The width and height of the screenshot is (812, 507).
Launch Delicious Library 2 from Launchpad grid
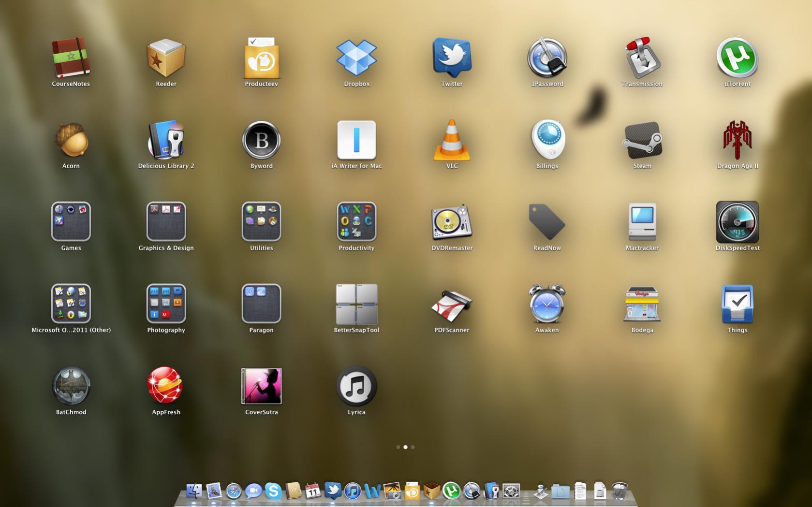coord(166,140)
